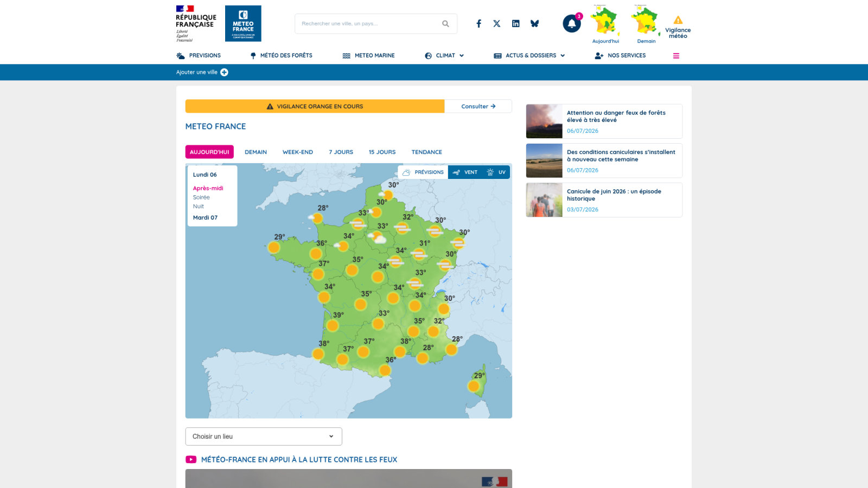
Task: Select Nuit time period
Action: (199, 207)
